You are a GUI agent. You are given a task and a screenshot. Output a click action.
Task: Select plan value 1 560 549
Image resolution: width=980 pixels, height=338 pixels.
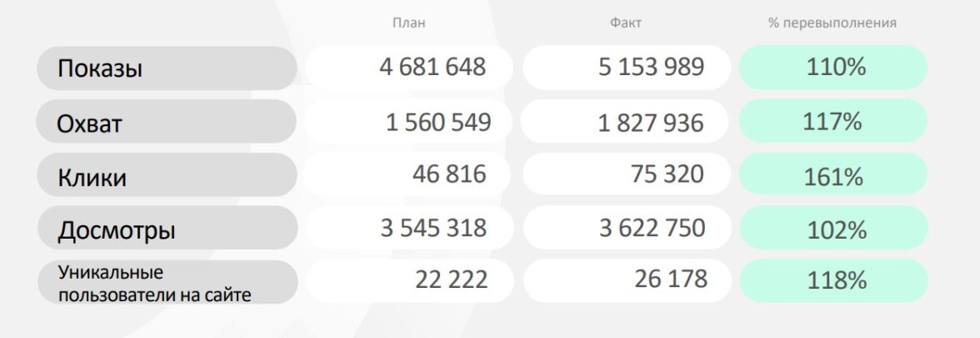tap(437, 123)
